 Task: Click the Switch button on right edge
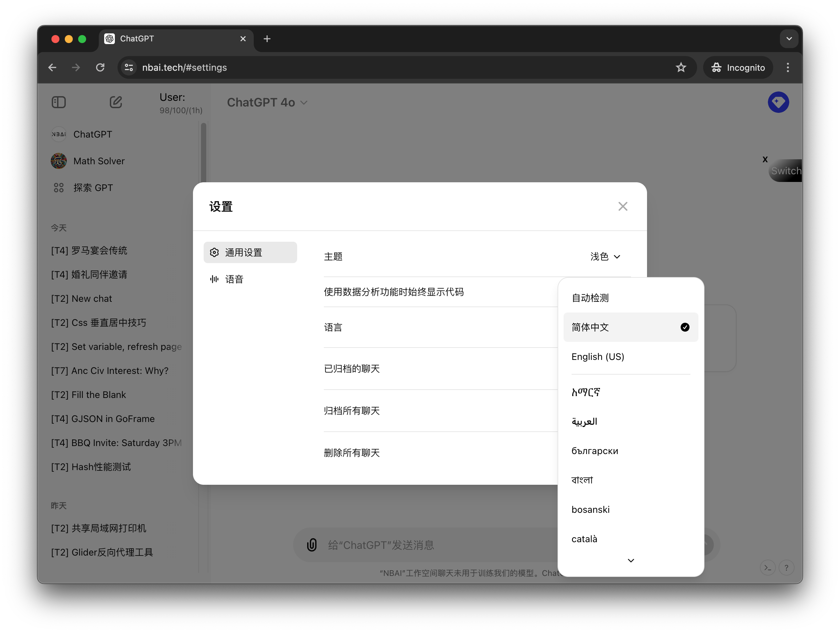786,171
